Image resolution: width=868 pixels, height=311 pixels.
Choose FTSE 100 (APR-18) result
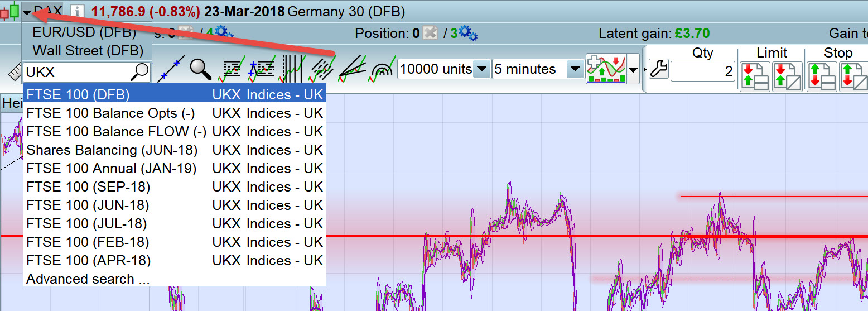(x=175, y=261)
